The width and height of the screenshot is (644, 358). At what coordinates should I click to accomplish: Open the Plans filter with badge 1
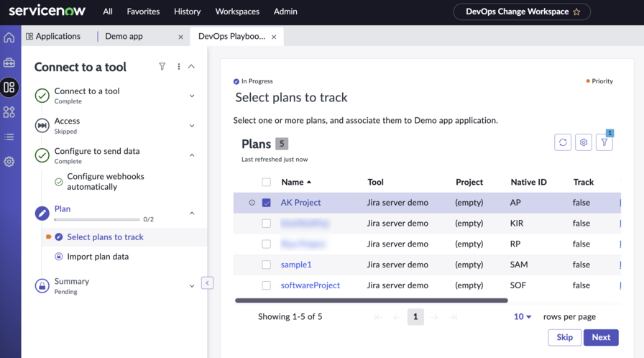(604, 142)
